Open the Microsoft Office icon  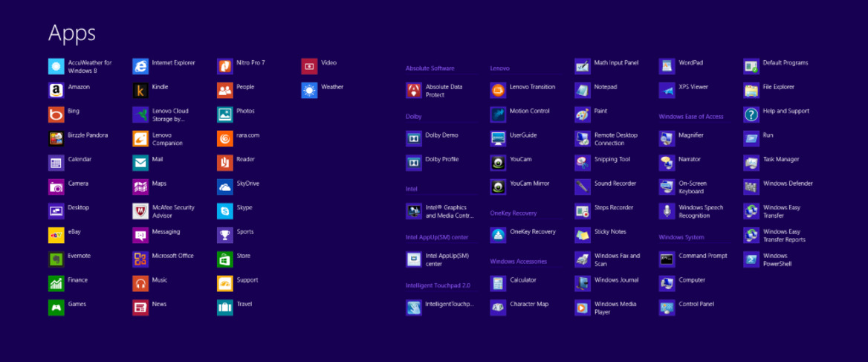(x=140, y=259)
